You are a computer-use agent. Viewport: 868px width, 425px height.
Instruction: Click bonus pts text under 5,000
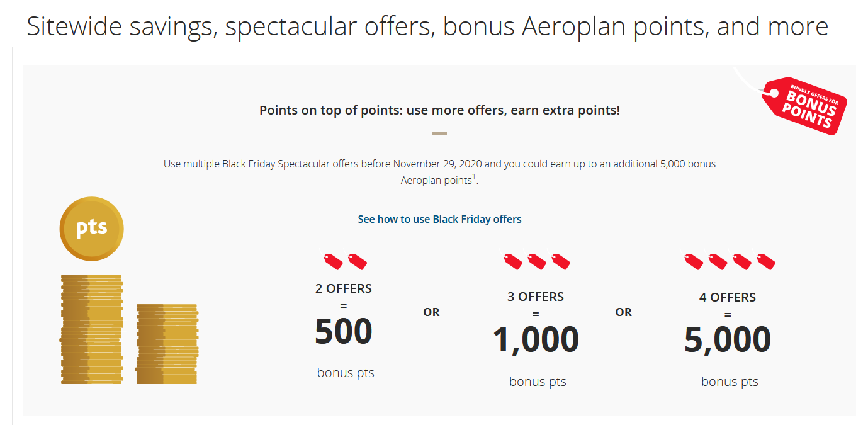point(730,382)
